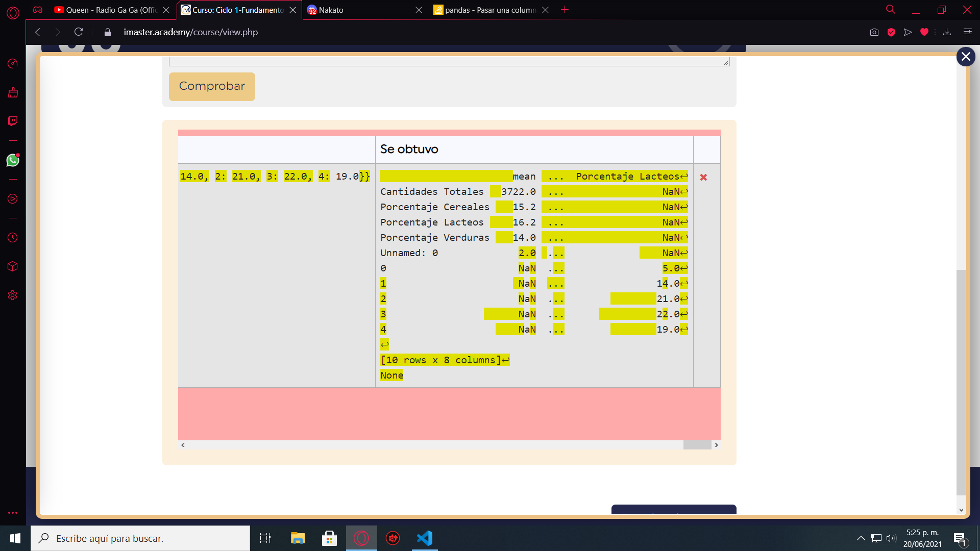This screenshot has height=551, width=980.
Task: Open Windows Start menu
Action: coord(15,538)
